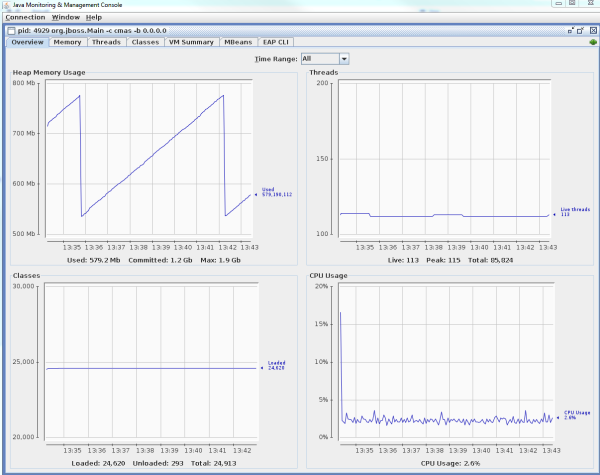Click the internal frame title bar icon
Image resolution: width=600 pixels, height=475 pixels.
point(11,30)
